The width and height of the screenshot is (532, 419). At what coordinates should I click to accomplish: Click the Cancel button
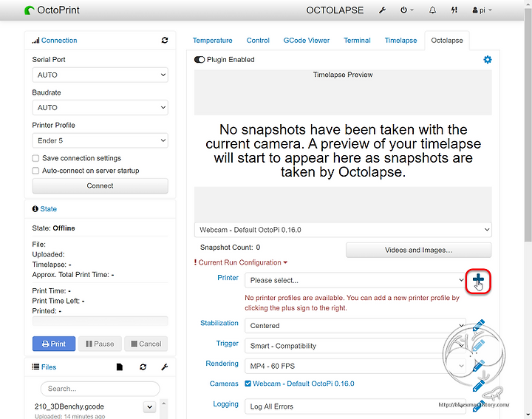[x=146, y=344]
